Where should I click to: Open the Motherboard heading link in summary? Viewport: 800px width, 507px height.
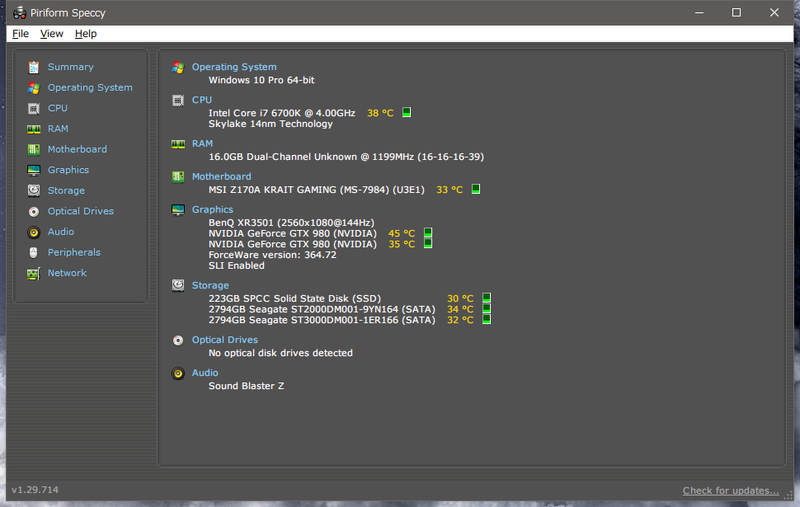tap(221, 176)
